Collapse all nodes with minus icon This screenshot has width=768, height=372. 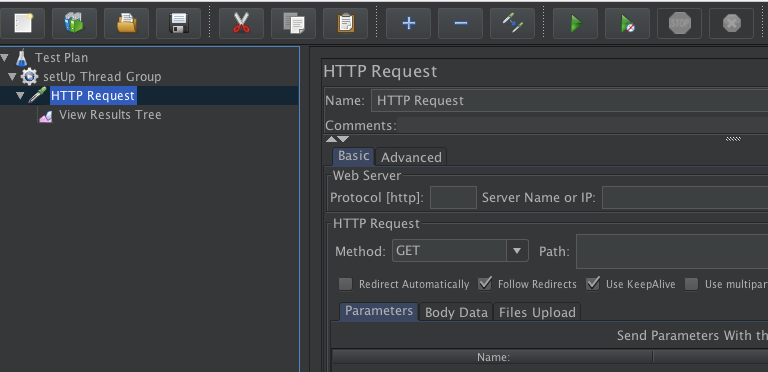(x=460, y=23)
